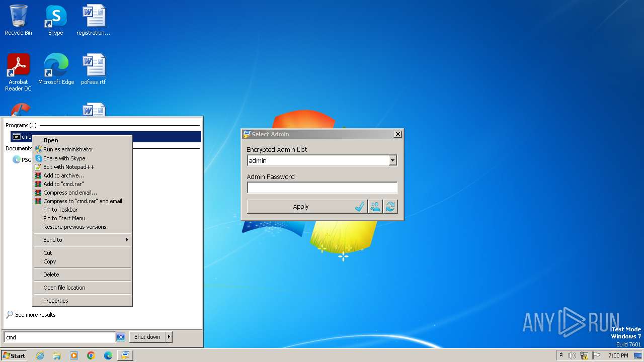Select Cut from the context menu
The height and width of the screenshot is (362, 644).
click(x=83, y=253)
